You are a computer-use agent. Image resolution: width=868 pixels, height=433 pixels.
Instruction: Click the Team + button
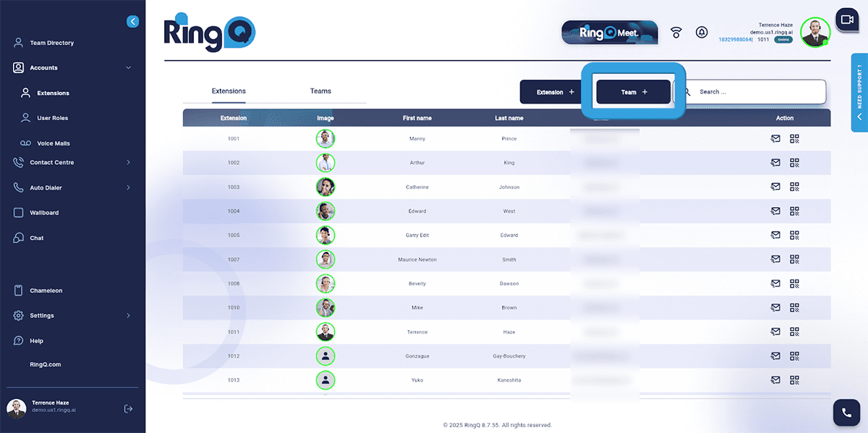click(634, 92)
